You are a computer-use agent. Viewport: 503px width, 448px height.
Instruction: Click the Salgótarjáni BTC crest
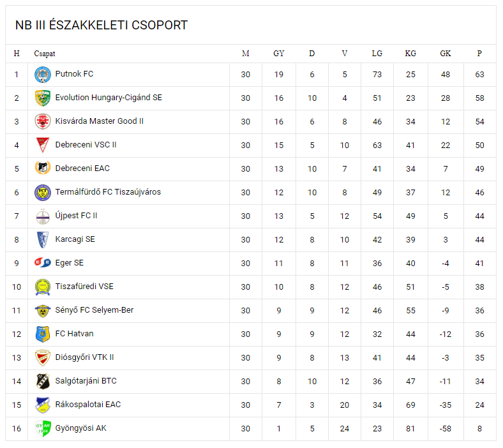(43, 381)
